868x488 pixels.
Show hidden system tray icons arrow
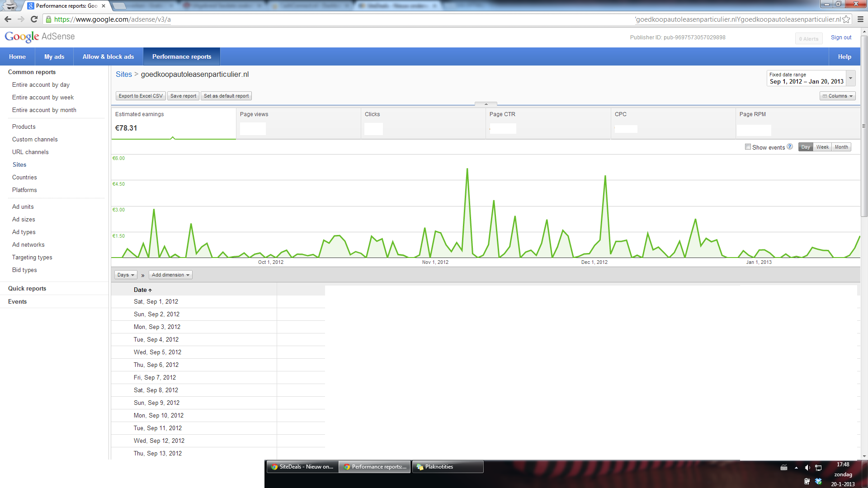click(x=796, y=468)
